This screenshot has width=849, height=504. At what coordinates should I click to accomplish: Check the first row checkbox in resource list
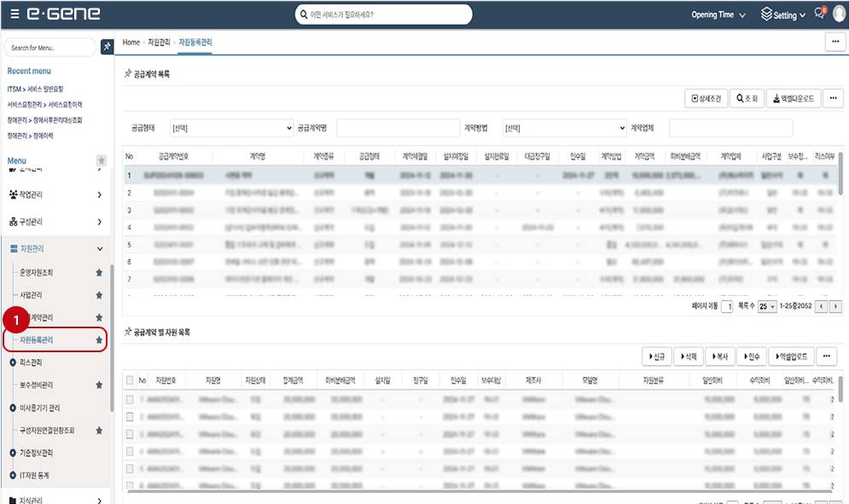tap(130, 398)
